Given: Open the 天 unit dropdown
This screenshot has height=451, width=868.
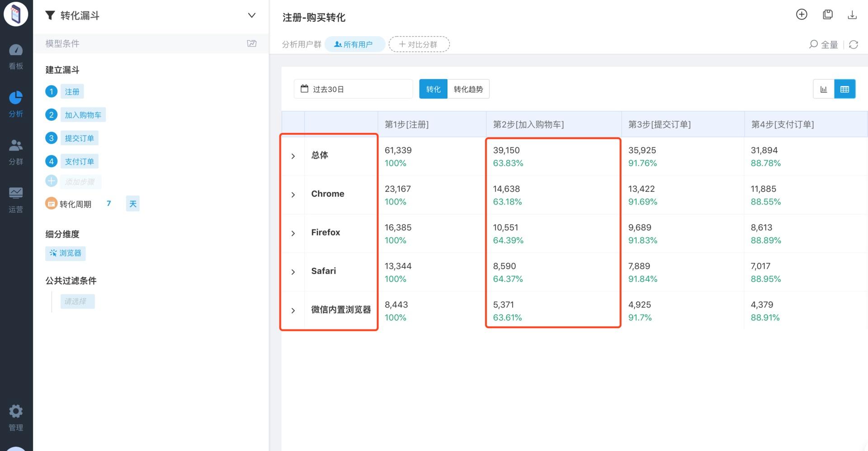Looking at the screenshot, I should [x=132, y=204].
